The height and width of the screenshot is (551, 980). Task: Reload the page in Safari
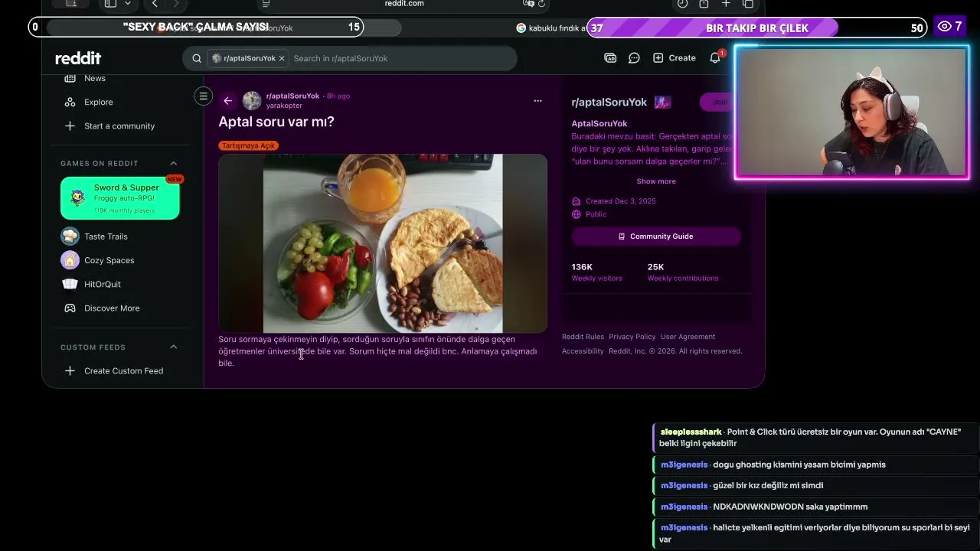pos(542,4)
